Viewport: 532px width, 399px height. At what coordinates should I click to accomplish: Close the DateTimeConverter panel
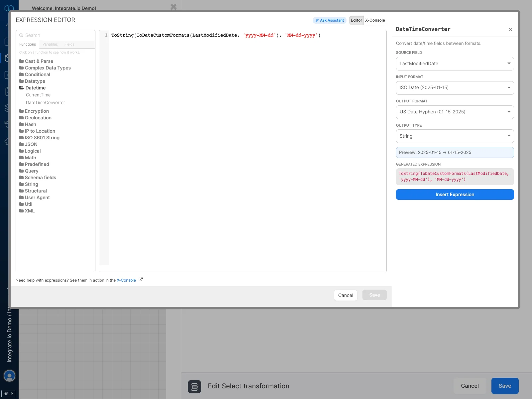(510, 30)
